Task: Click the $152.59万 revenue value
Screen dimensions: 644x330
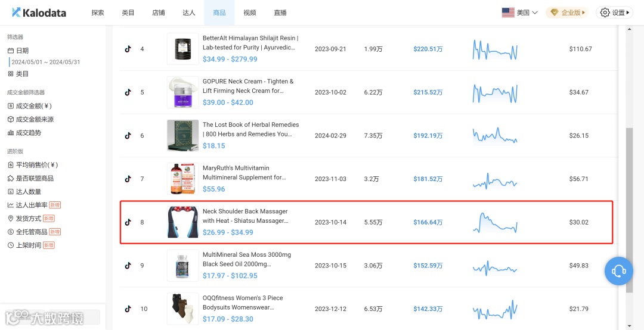Action: [x=428, y=266]
